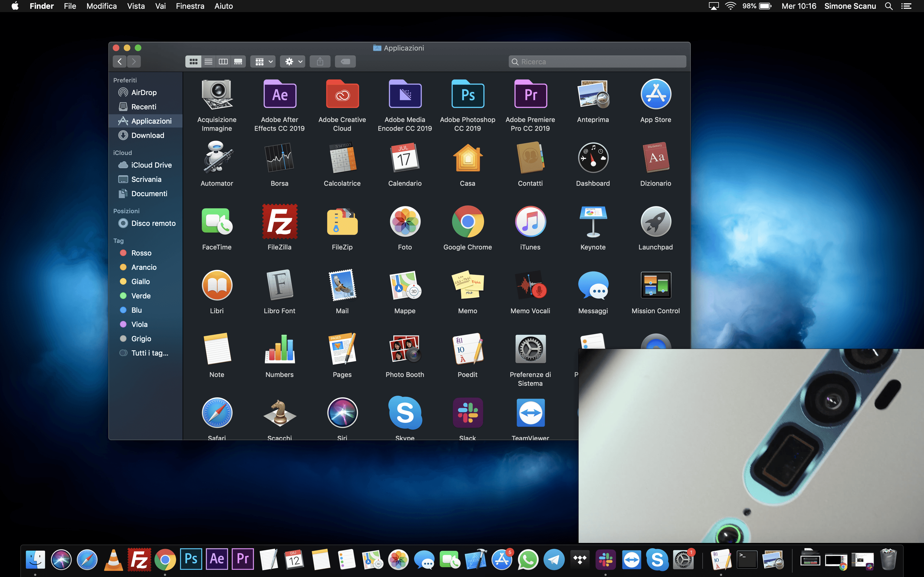Open the Memo Vocali app
The width and height of the screenshot is (924, 577).
[x=530, y=285]
